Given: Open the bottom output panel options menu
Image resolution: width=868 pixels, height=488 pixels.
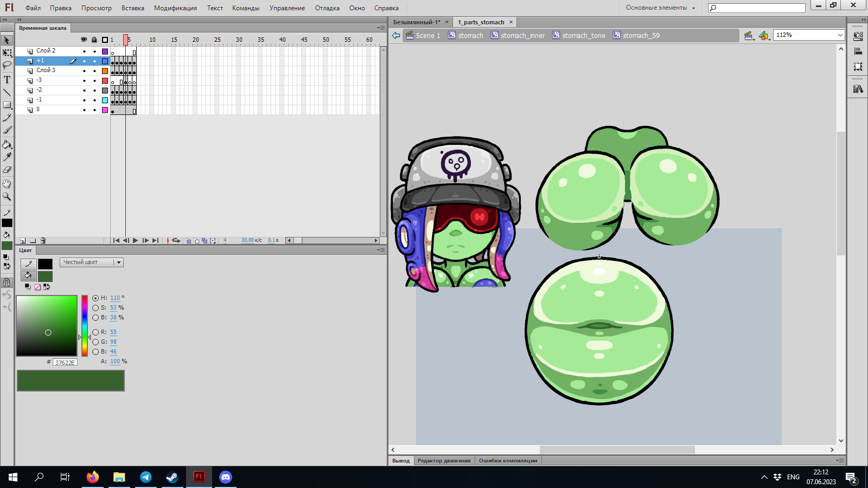Looking at the screenshot, I should 840,460.
